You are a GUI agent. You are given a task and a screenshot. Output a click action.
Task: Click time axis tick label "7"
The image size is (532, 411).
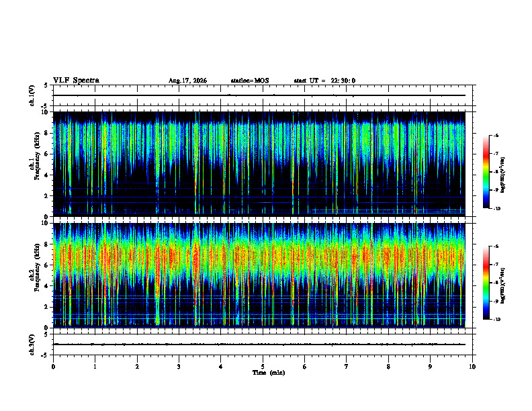[347, 367]
